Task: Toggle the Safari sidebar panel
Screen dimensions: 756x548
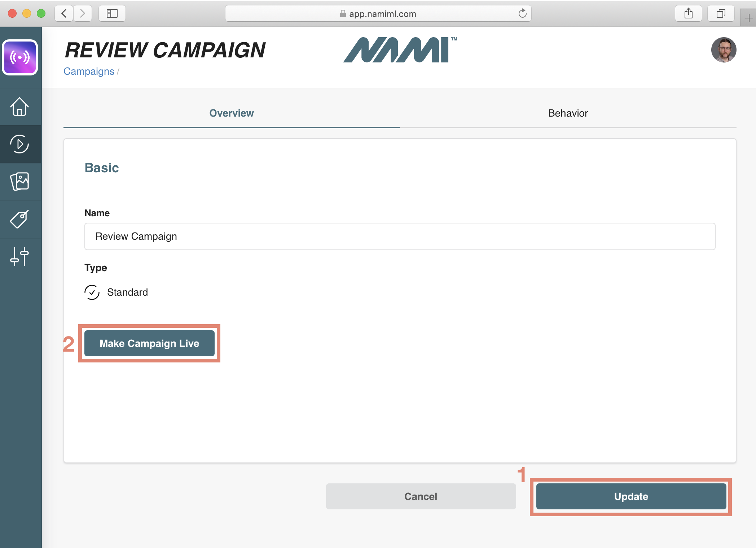Action: 112,14
